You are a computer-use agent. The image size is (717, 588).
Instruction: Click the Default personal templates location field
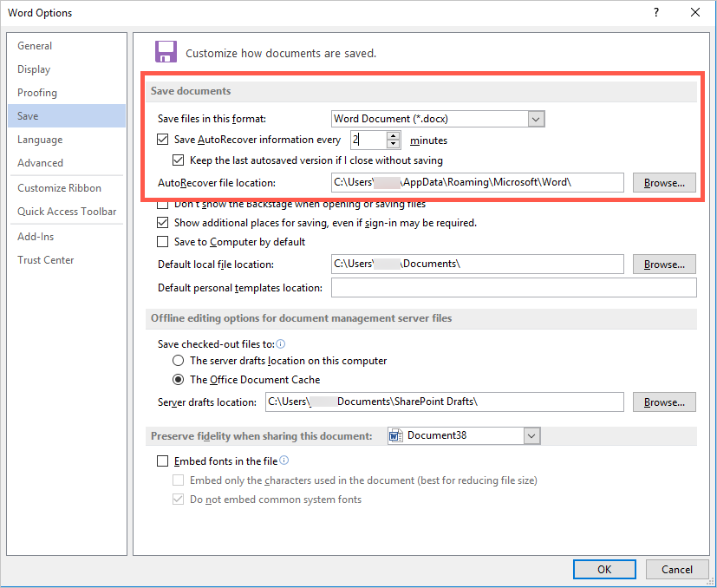point(513,288)
